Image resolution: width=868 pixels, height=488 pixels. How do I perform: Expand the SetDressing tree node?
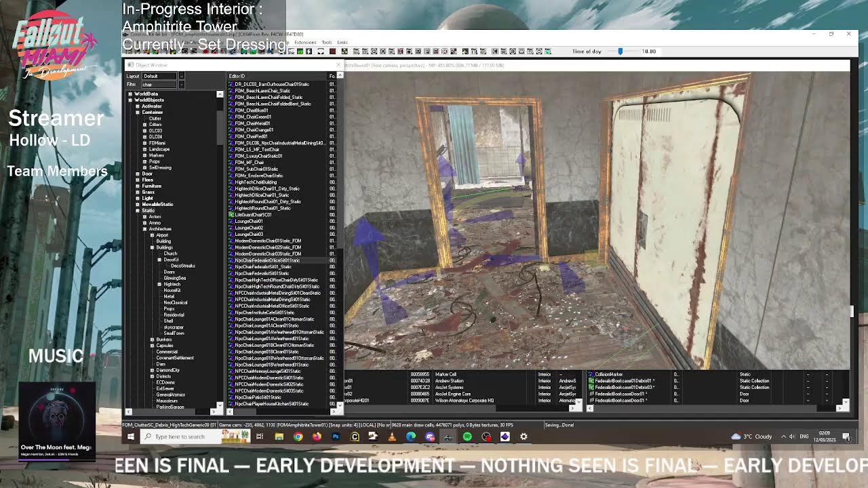coord(144,167)
